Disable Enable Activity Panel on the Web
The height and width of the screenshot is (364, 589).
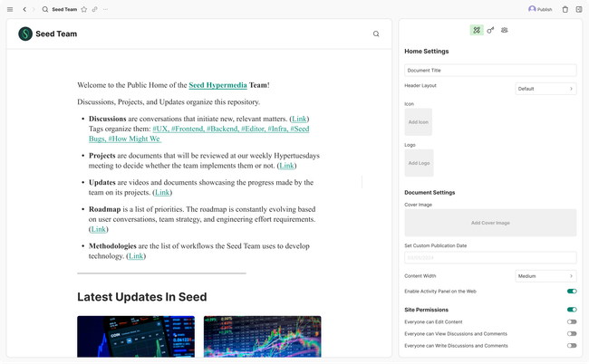coord(572,292)
